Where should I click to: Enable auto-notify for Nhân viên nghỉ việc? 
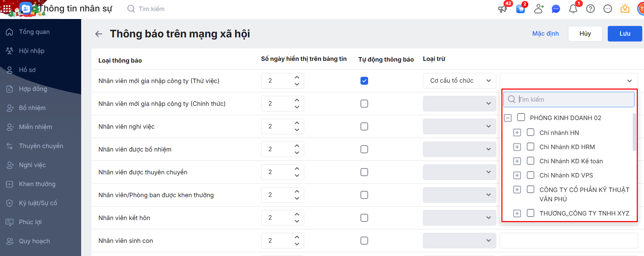[364, 127]
